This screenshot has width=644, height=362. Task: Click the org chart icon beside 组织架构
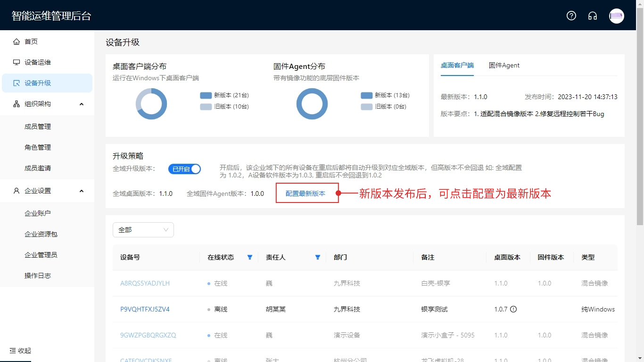click(17, 104)
